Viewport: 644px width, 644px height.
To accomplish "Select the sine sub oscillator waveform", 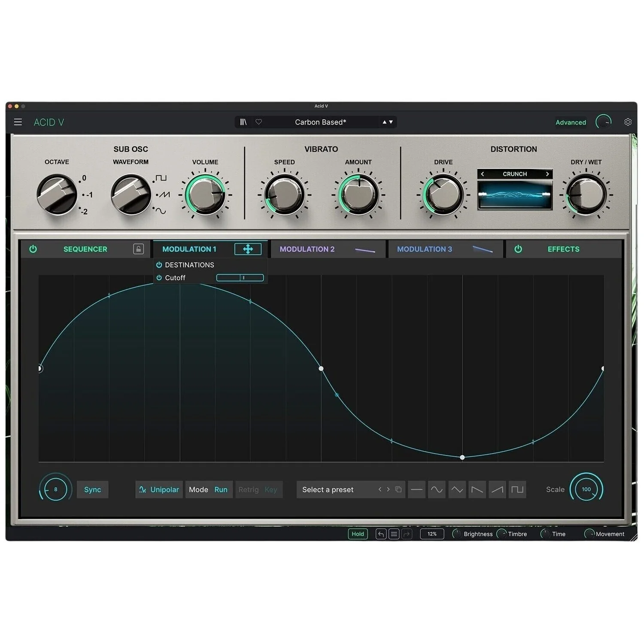I will [x=161, y=211].
